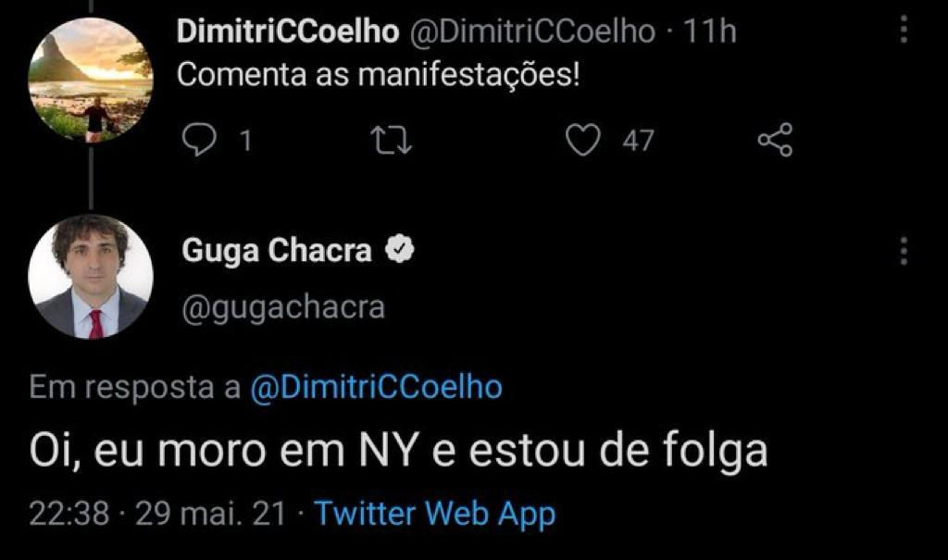Click the grey @DimitriCCoelho handle beside the name

point(531,32)
